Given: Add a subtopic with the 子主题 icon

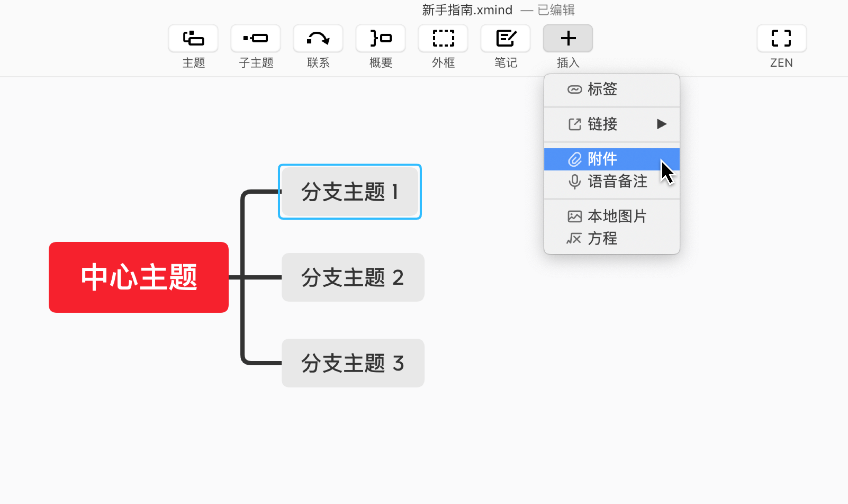Looking at the screenshot, I should (256, 38).
